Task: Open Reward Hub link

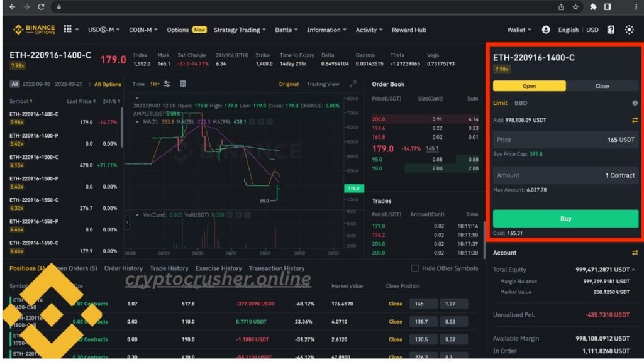Action: pos(409,30)
